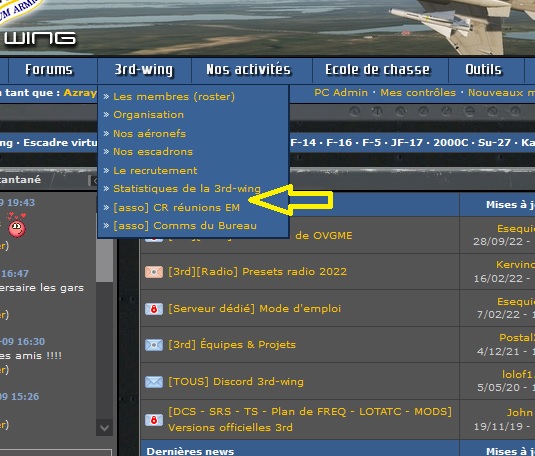Open [3rd][Radio] Presets radio 2022 topic
The width and height of the screenshot is (535, 456).
pos(258,272)
